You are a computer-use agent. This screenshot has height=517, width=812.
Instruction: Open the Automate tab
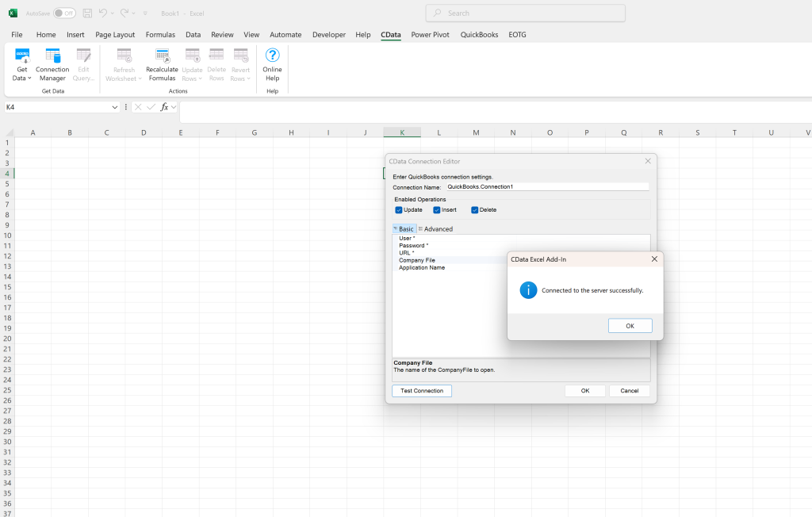click(285, 35)
